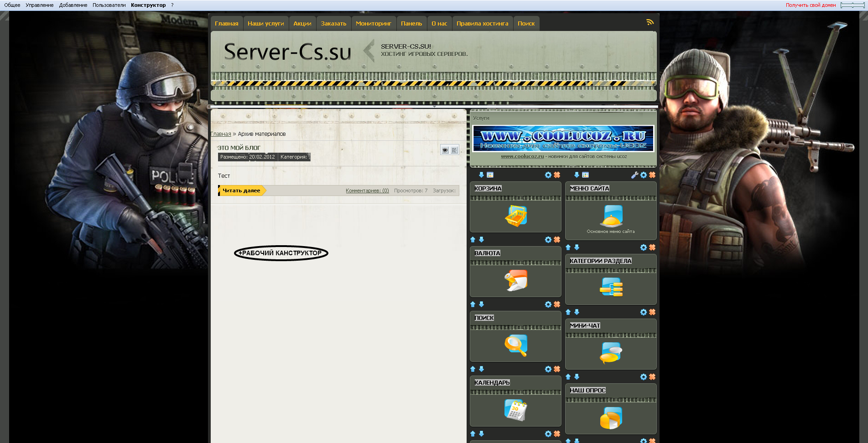
Task: Open settings gear above НАШ ОПРОС block
Action: tap(644, 377)
